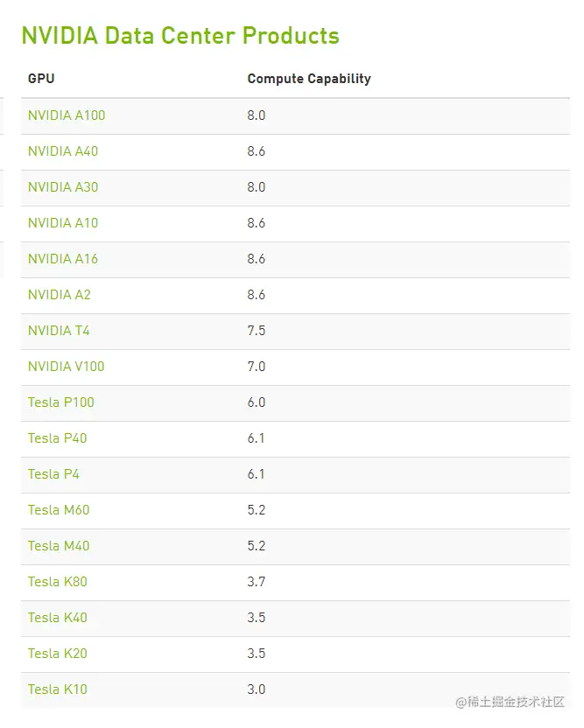Select the Tesla P40 link
The height and width of the screenshot is (728, 584).
point(58,438)
